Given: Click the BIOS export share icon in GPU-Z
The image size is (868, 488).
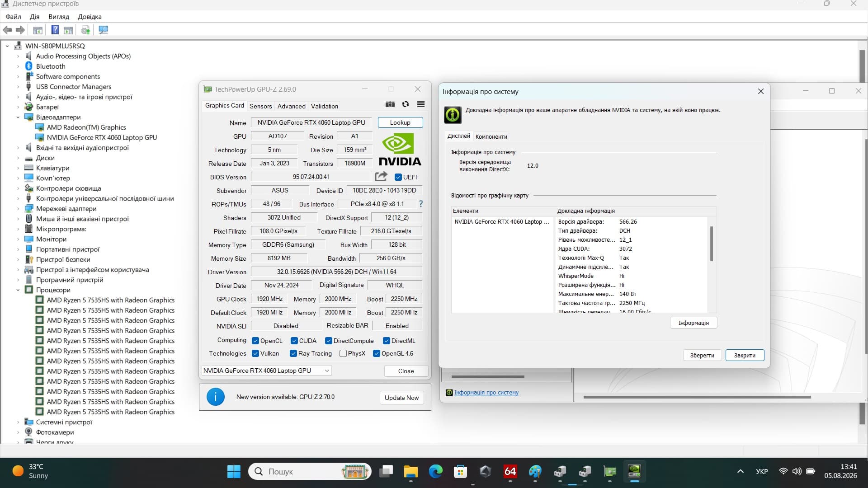Looking at the screenshot, I should coord(381,176).
